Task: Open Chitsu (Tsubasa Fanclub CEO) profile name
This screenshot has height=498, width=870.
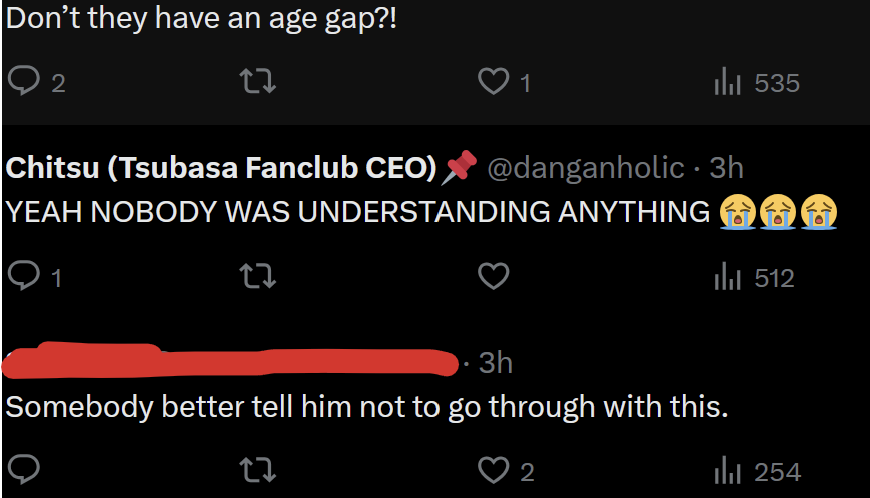Action: [222, 168]
